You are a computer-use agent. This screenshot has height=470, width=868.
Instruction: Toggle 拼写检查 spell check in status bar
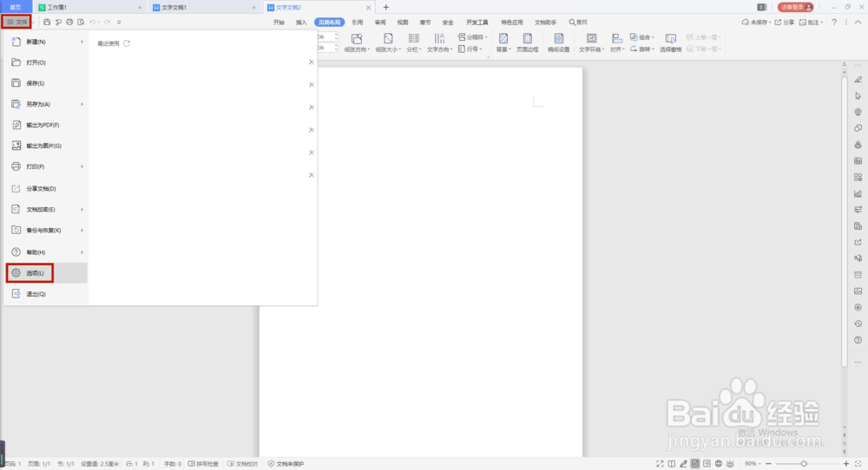pos(203,463)
